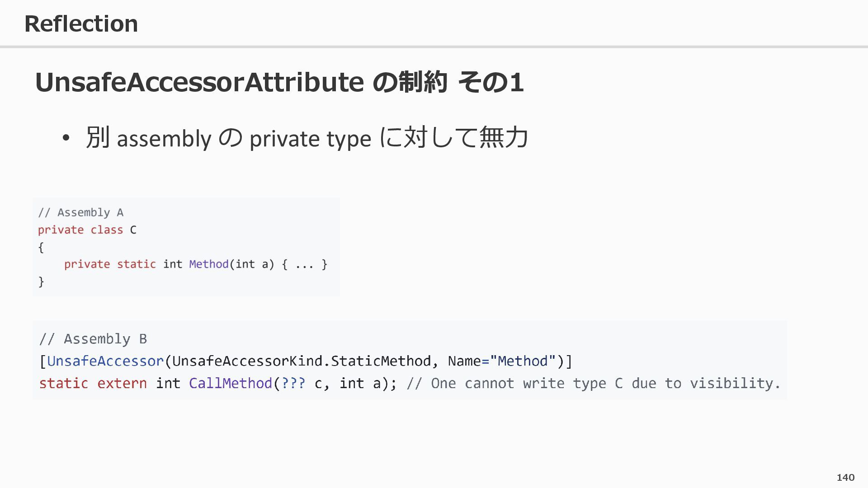Image resolution: width=868 pixels, height=488 pixels.
Task: Click the '// Assembly A' comment
Action: point(81,212)
